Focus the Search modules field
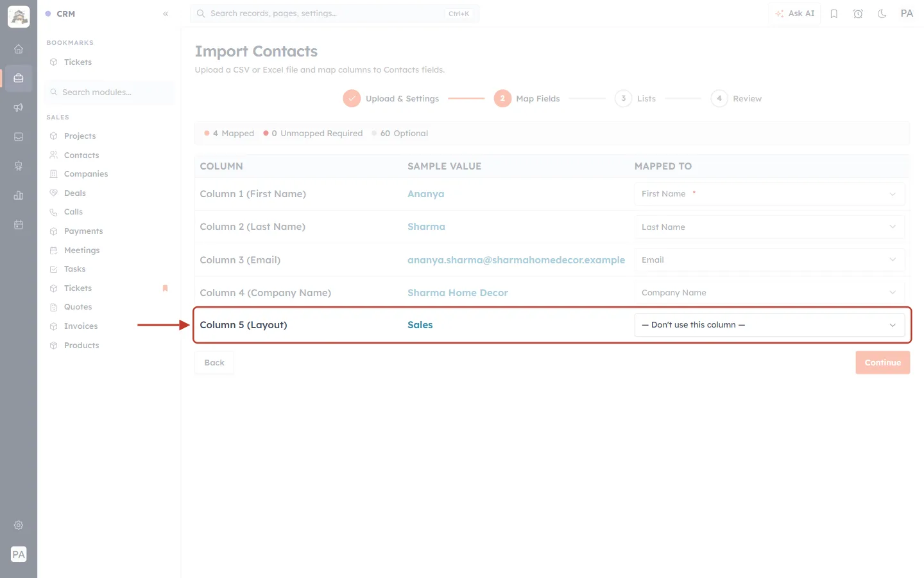 110,92
